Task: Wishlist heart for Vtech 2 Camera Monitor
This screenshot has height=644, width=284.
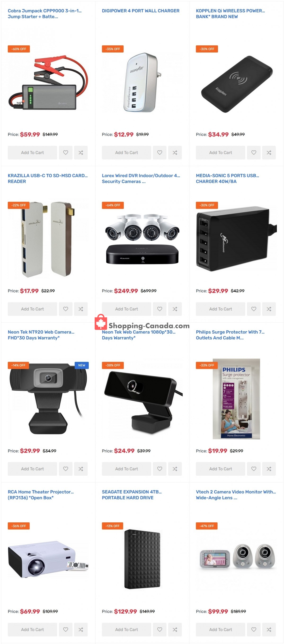Action: click(x=254, y=629)
